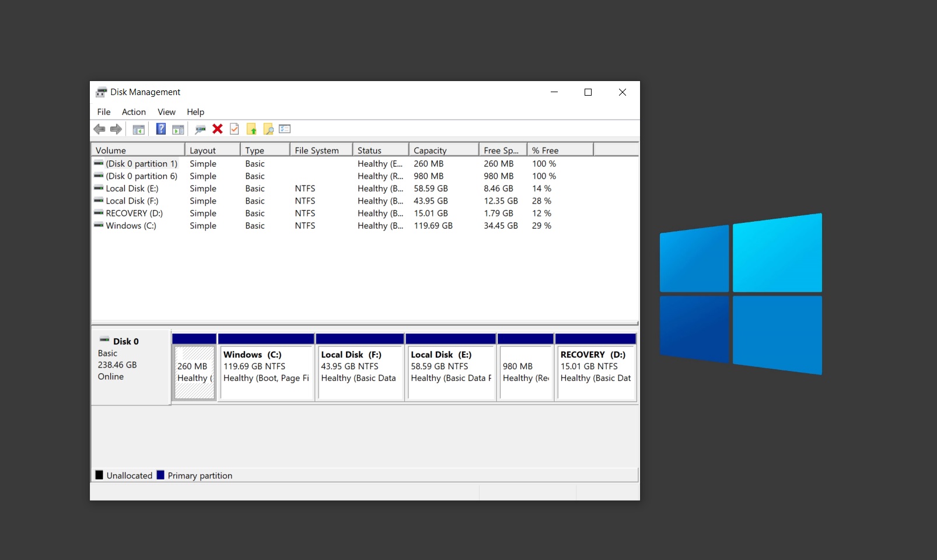Click the Forward navigation arrow on the toolbar
The height and width of the screenshot is (560, 937).
click(x=116, y=129)
